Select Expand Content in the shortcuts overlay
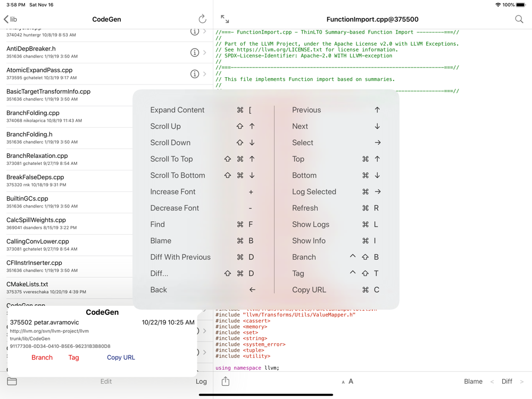532x399 pixels. 202,110
